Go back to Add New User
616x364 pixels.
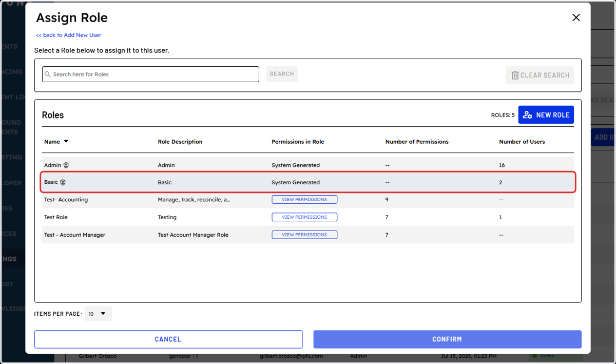[69, 35]
